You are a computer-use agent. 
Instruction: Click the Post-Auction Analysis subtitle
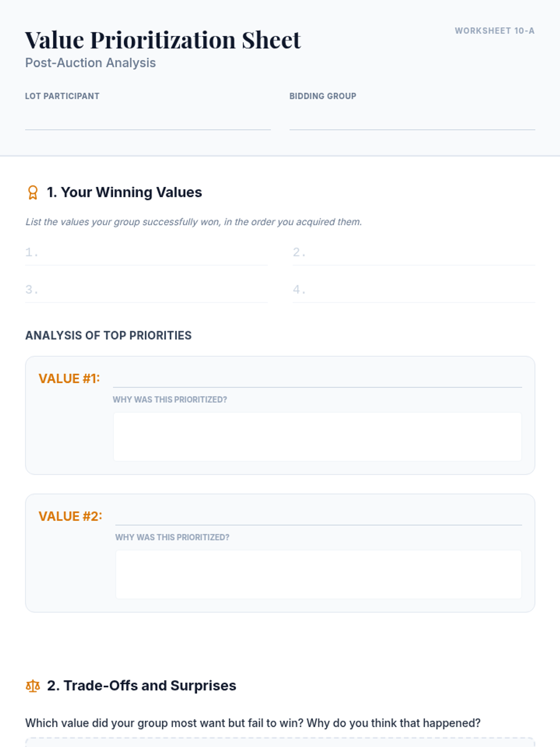(91, 63)
